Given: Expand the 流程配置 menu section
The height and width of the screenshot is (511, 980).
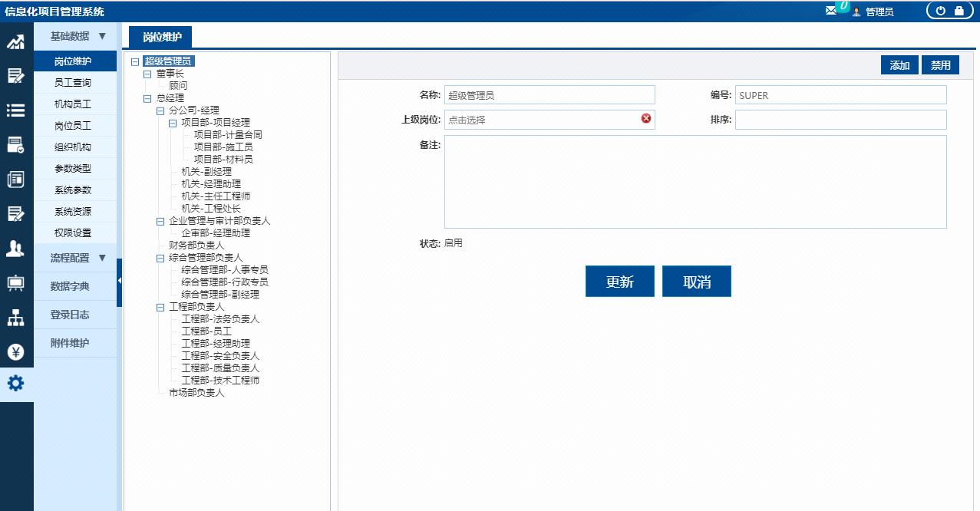Looking at the screenshot, I should click(x=74, y=258).
